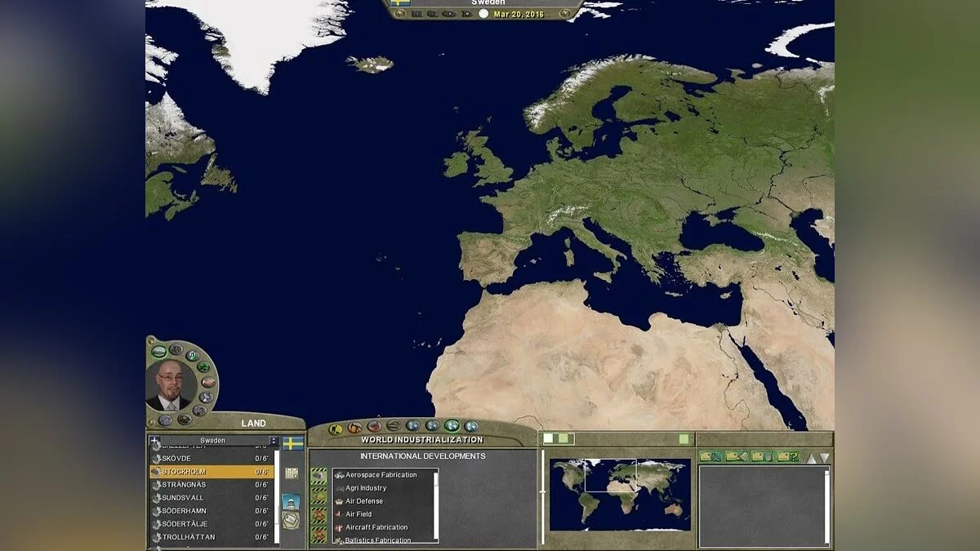Click the tank with shield icon
The width and height of the screenshot is (980, 551).
761,456
